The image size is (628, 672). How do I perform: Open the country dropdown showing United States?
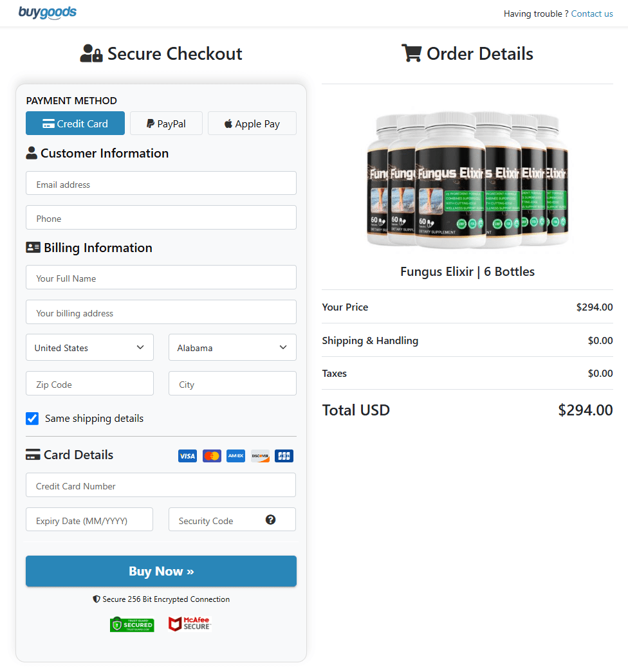coord(89,347)
